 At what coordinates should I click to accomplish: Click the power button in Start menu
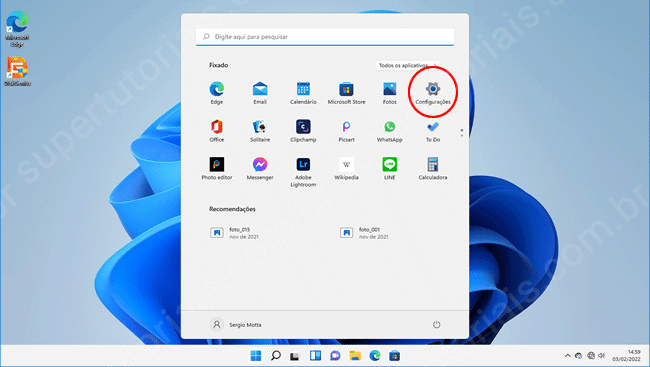click(437, 325)
